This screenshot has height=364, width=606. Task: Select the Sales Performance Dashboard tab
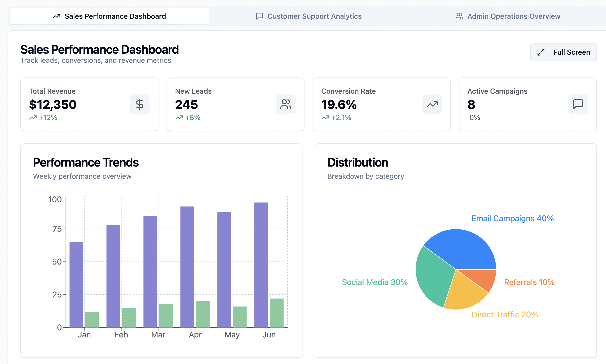(109, 16)
